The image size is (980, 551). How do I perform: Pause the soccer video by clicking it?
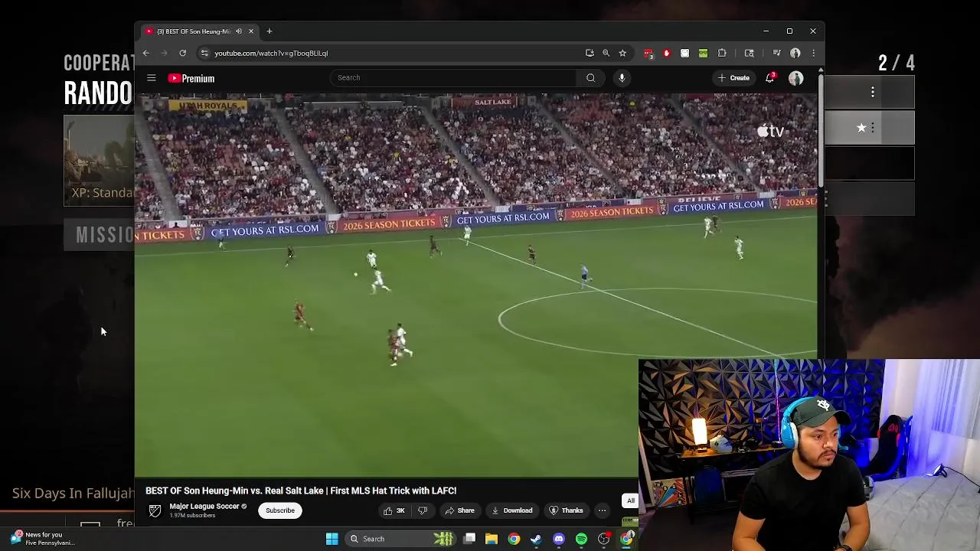[x=475, y=285]
